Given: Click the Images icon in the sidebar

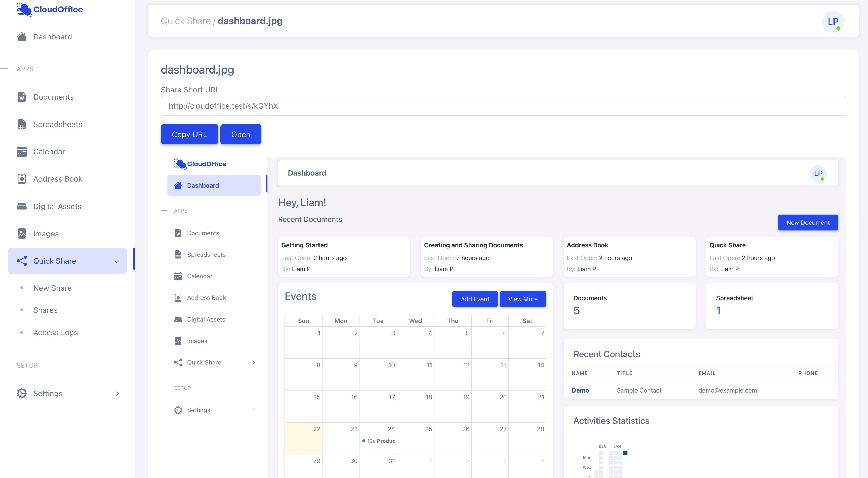Looking at the screenshot, I should [x=22, y=234].
